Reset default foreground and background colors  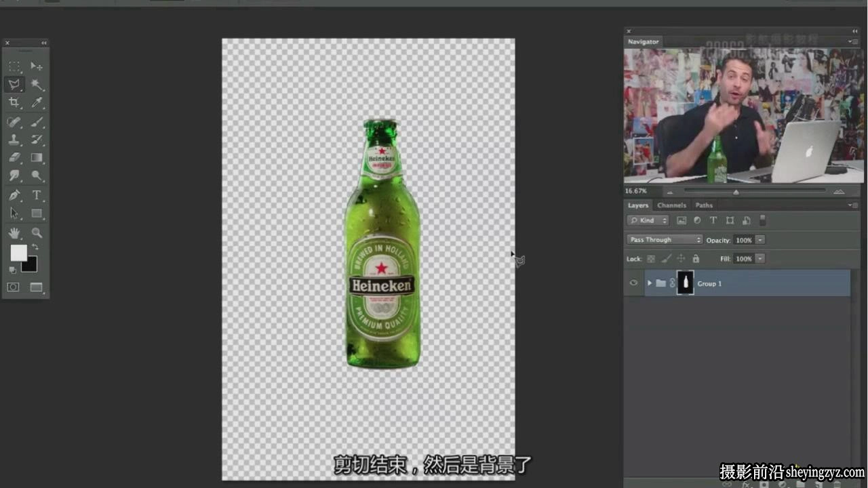[x=12, y=270]
